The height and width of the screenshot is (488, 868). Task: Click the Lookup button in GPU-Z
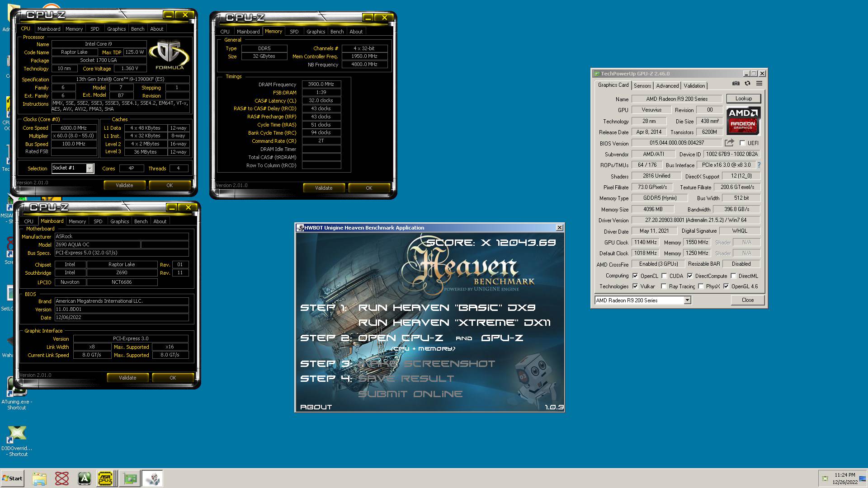coord(743,99)
